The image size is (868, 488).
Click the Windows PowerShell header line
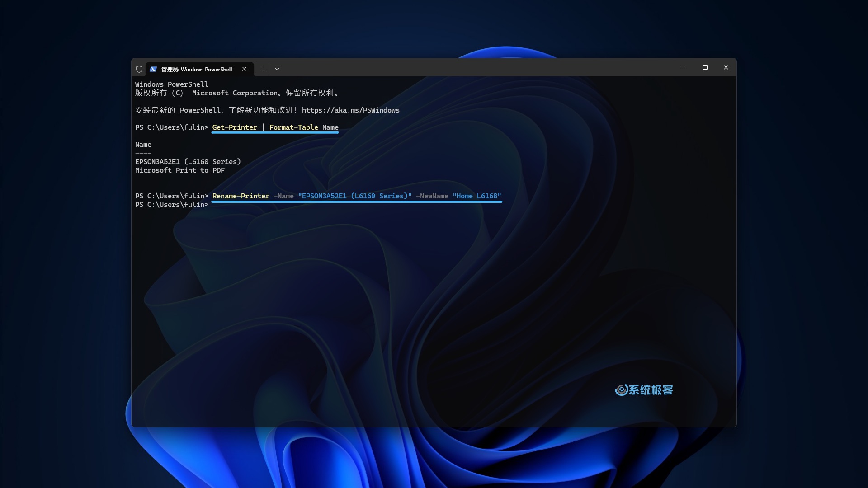coord(172,84)
